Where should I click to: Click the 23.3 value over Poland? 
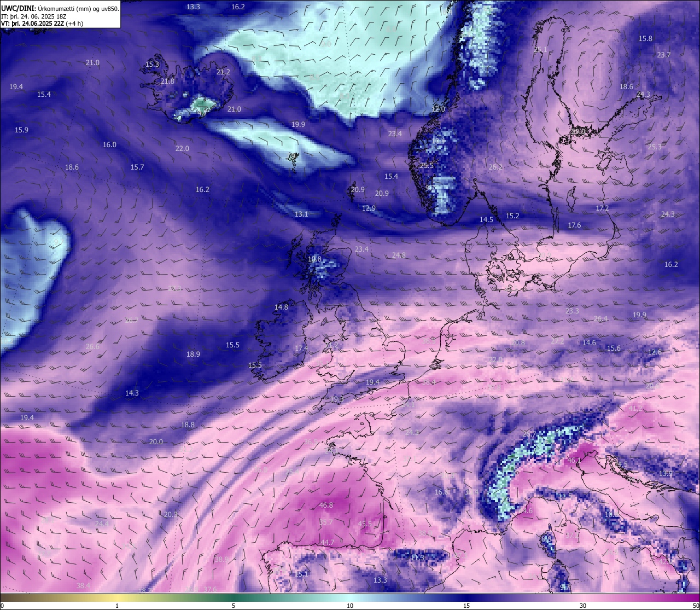[x=572, y=311]
